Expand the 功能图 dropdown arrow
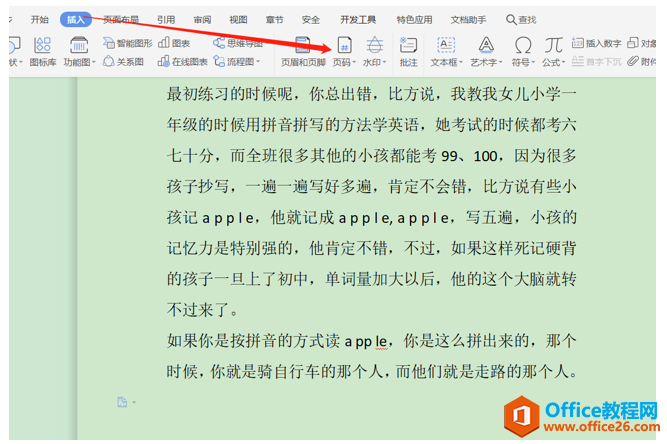This screenshot has height=444, width=667. pos(94,62)
